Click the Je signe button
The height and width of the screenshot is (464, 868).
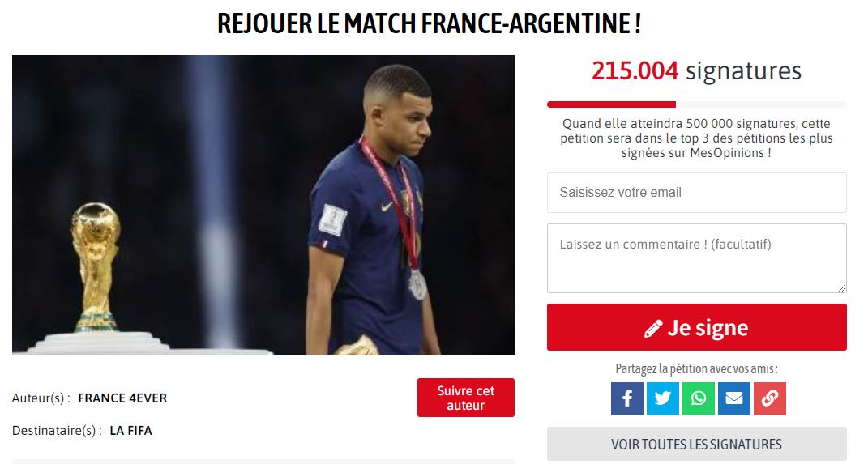(696, 327)
